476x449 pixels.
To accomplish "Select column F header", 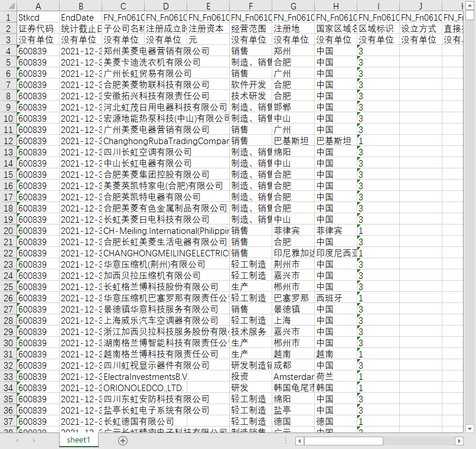I will [x=251, y=6].
